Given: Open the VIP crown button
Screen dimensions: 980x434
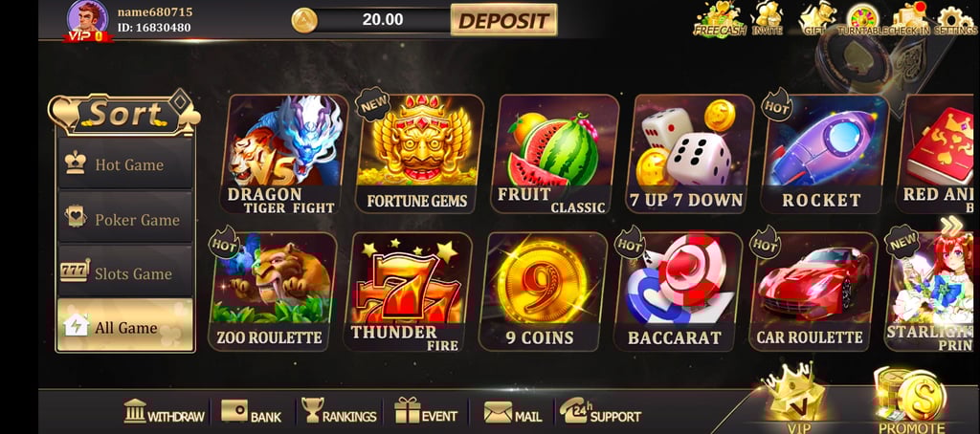Looking at the screenshot, I should tap(797, 400).
